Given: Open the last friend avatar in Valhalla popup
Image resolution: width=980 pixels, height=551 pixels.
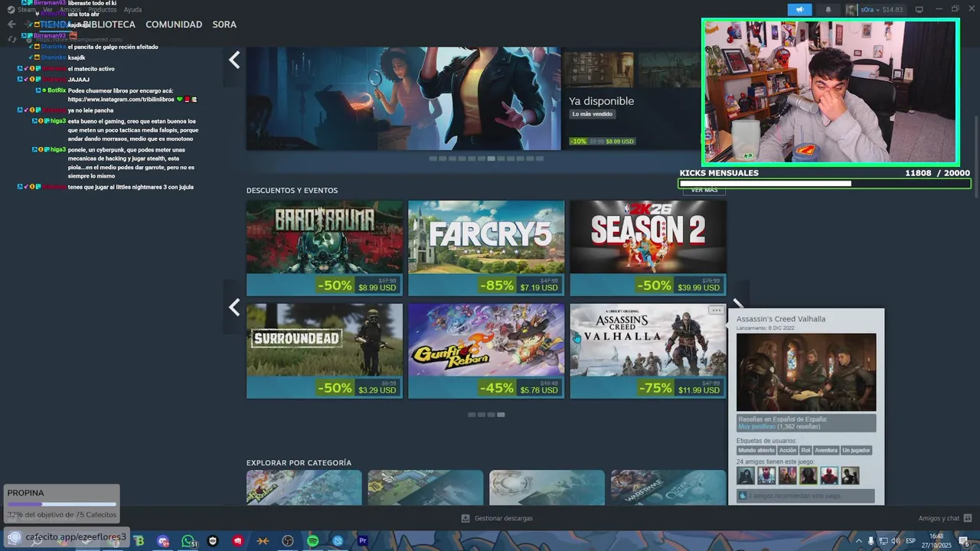Looking at the screenshot, I should click(x=850, y=476).
